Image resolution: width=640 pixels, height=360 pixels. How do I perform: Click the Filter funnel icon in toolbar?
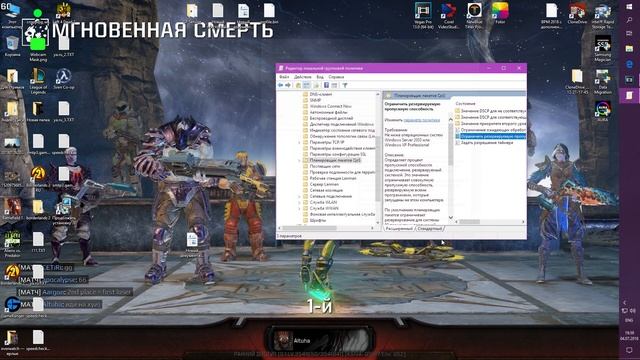coord(345,85)
